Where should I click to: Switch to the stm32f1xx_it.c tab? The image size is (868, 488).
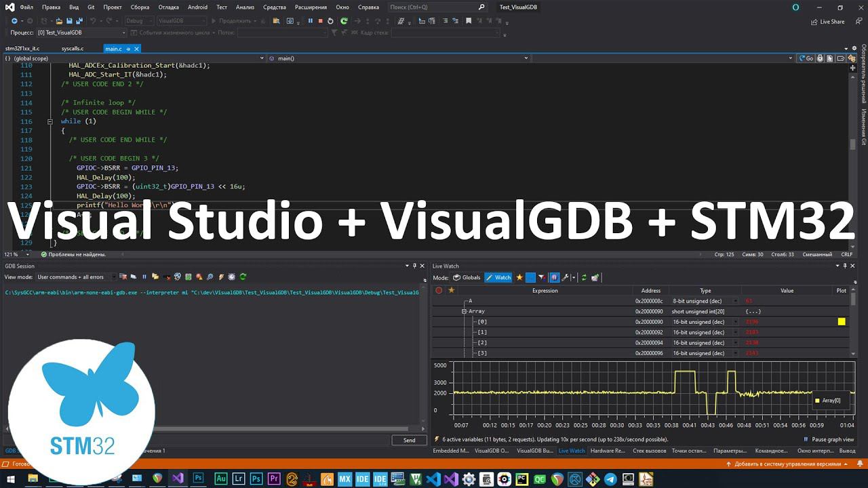(x=22, y=49)
